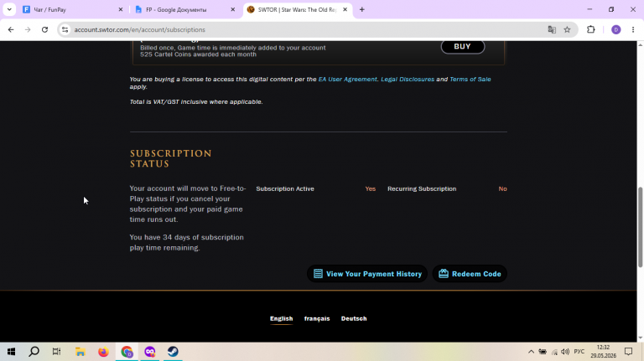This screenshot has width=644, height=361.
Task: Open taskbar clock and calendar
Action: tap(603, 352)
